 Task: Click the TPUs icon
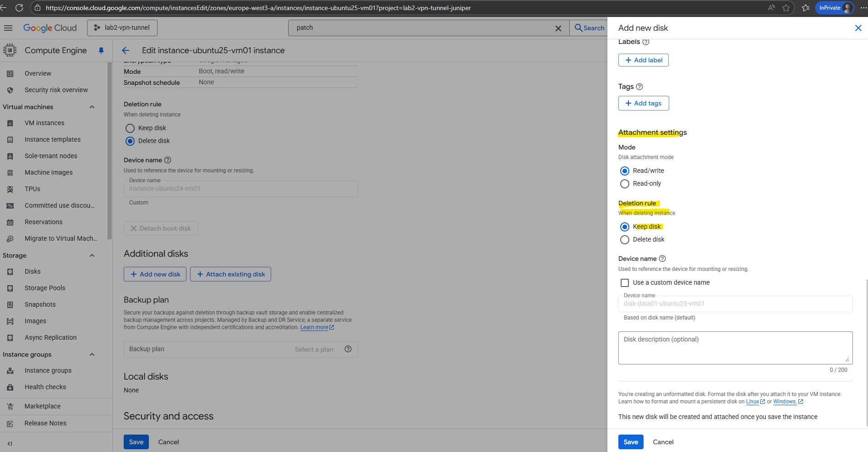[x=10, y=189]
